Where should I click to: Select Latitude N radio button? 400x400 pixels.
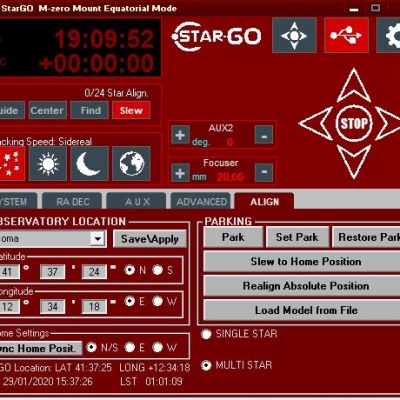click(x=129, y=270)
